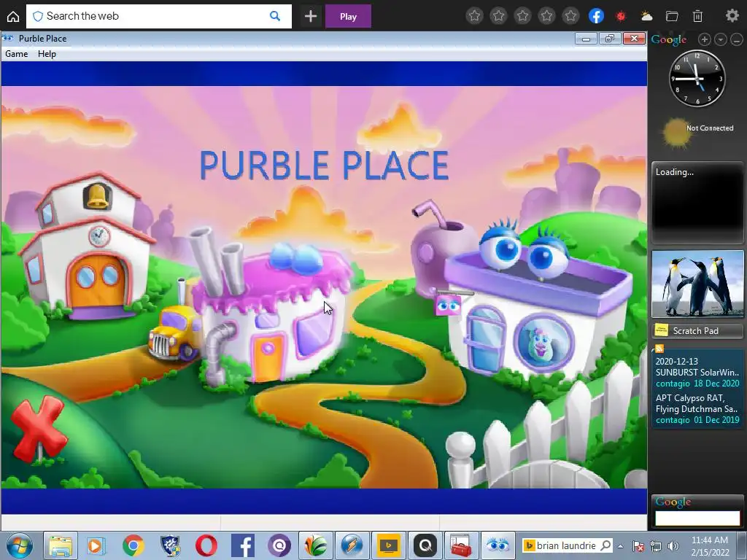This screenshot has height=560, width=747.
Task: Launch Opera browser from taskbar
Action: (x=206, y=545)
